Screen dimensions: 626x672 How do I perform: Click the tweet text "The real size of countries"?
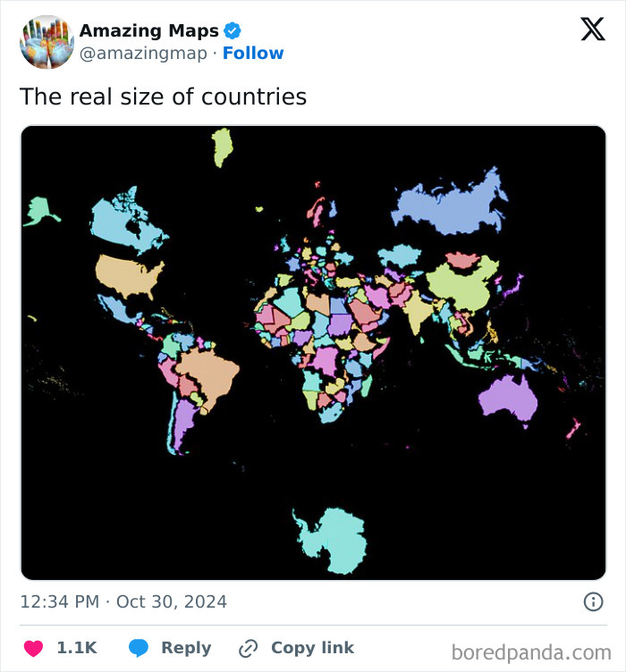[163, 97]
